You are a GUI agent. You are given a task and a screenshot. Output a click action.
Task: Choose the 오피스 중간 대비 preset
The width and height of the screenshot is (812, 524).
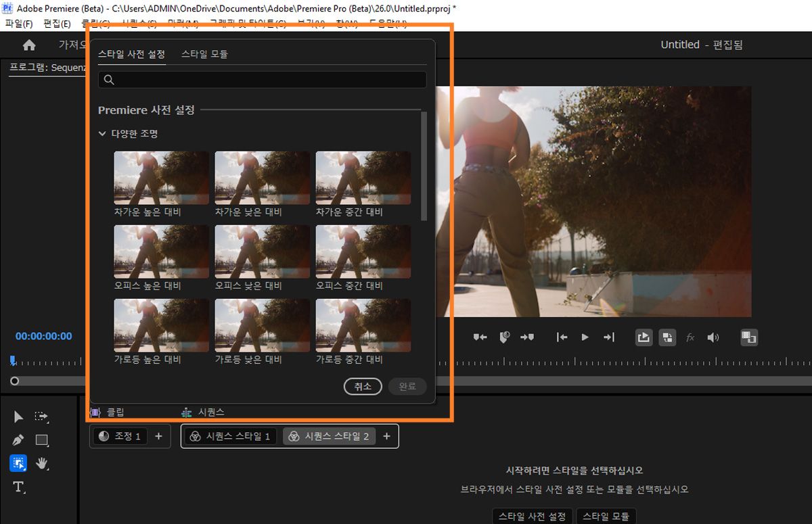pos(363,252)
